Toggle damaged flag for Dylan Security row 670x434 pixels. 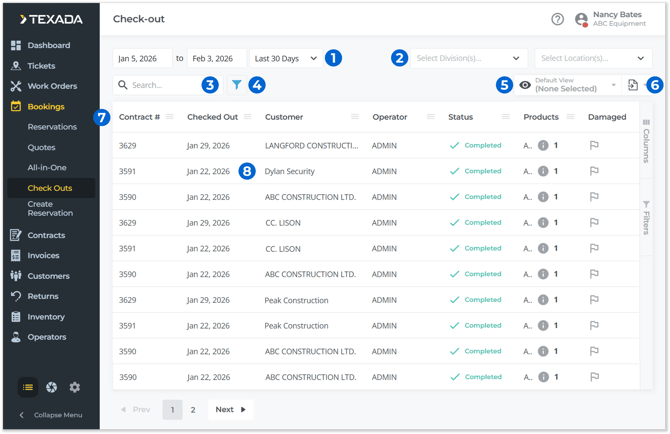(594, 171)
